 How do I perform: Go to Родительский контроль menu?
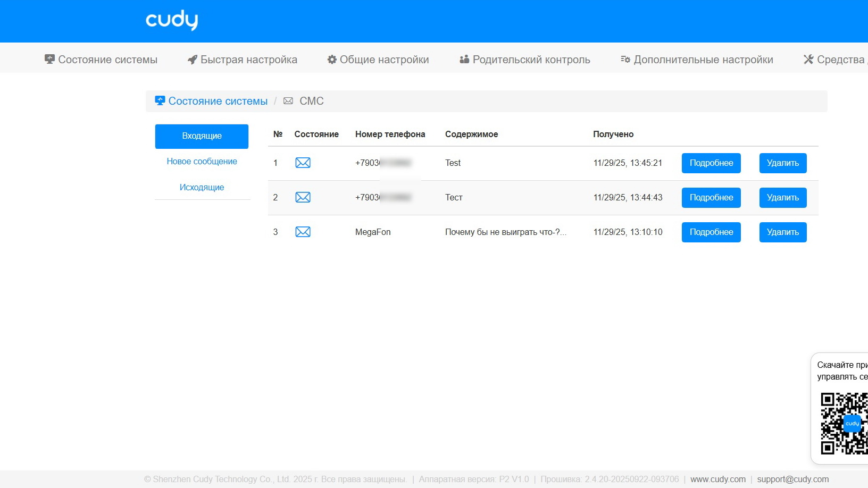coord(525,60)
